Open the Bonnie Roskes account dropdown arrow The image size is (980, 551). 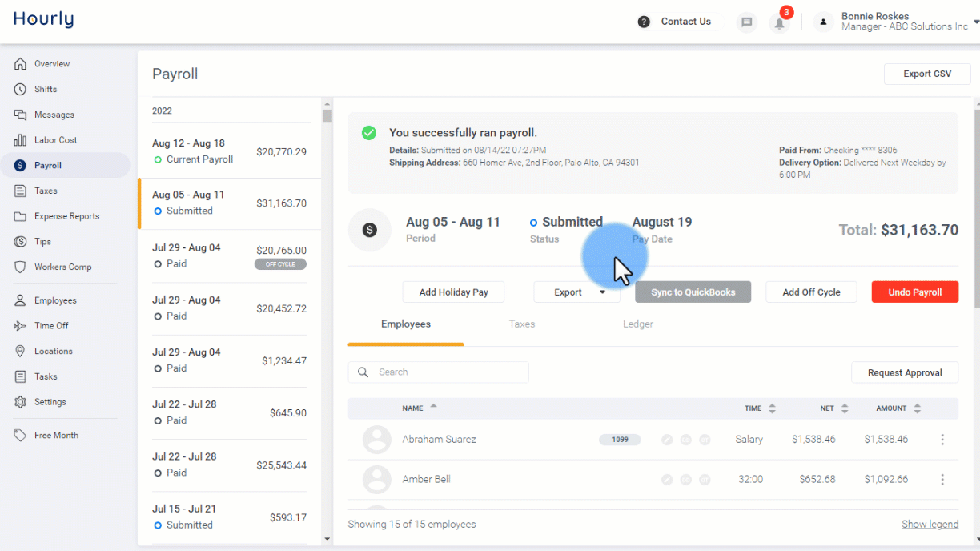(974, 24)
